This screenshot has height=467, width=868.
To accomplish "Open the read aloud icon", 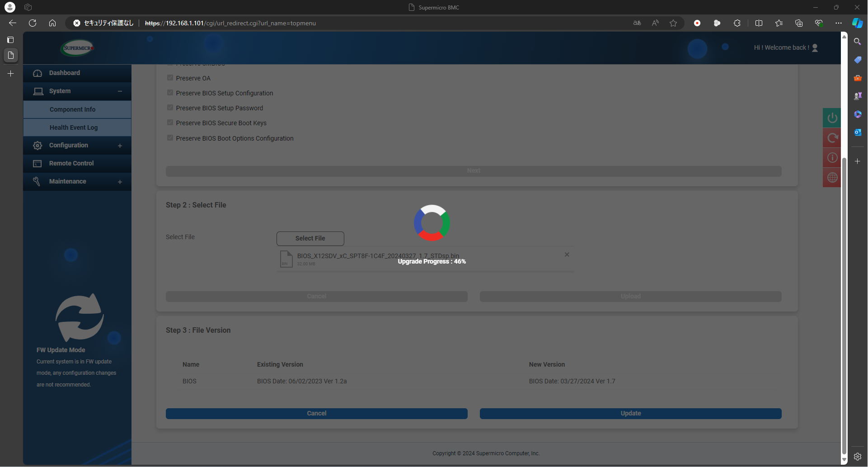I will point(655,23).
